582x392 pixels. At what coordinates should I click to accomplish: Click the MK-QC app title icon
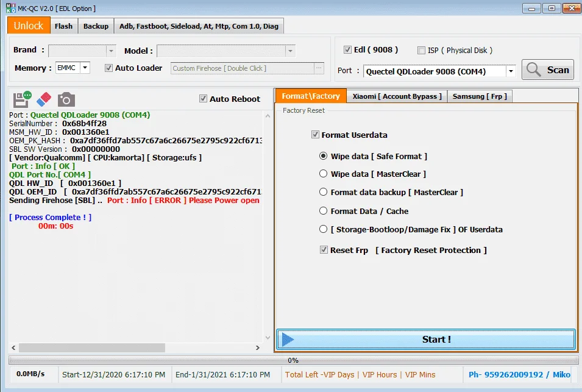(11, 8)
